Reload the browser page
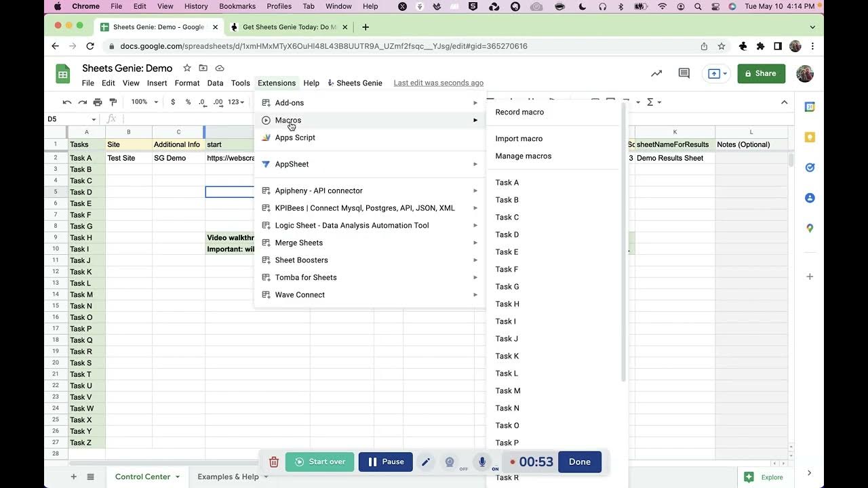Screen dimensions: 868x488 (90, 46)
